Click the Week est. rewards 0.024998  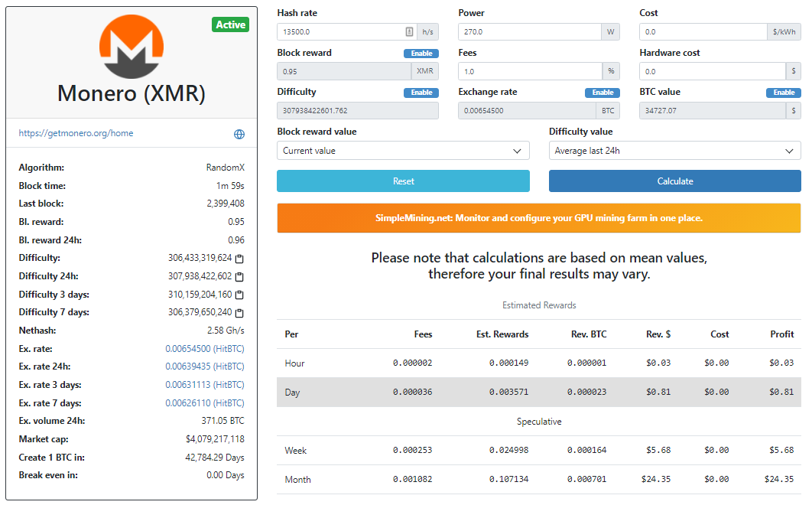click(x=508, y=450)
